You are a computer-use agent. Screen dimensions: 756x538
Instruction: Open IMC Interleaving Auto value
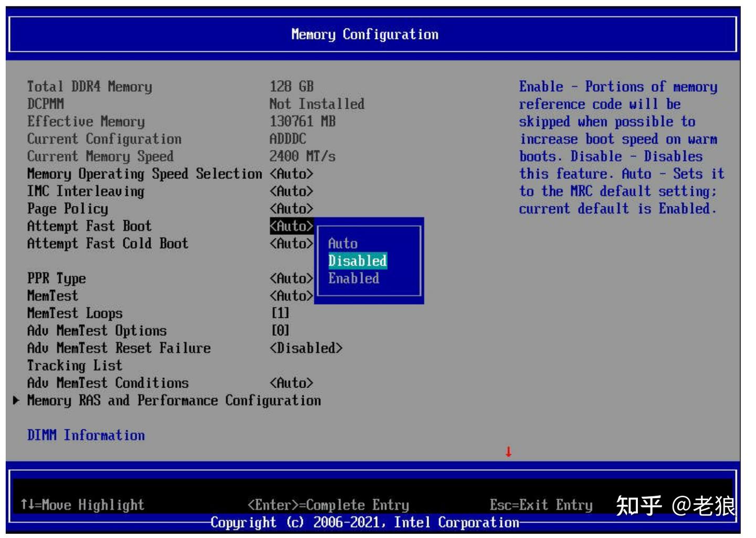pos(291,191)
